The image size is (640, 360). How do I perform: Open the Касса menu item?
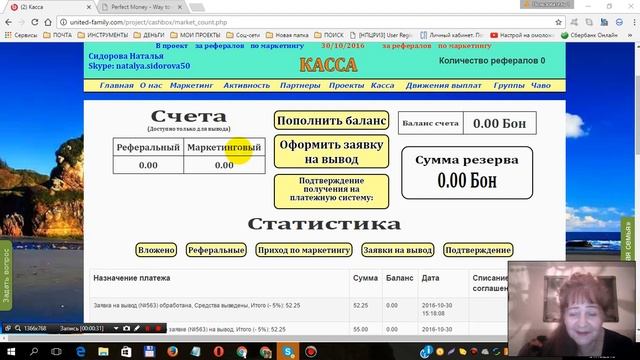pos(382,85)
